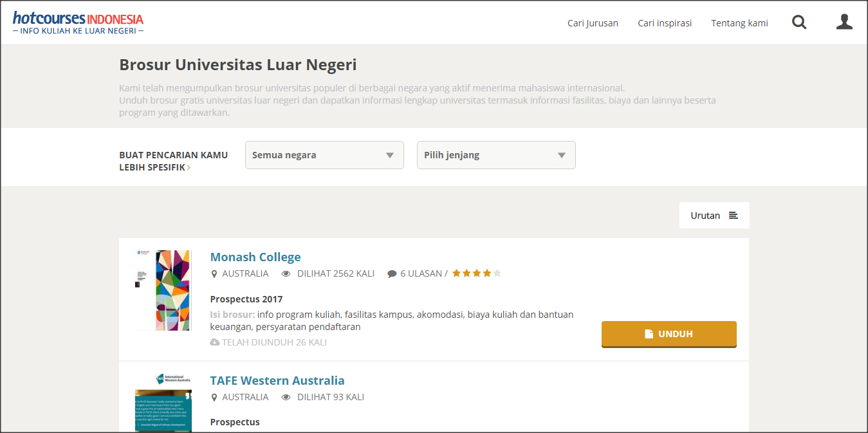Expand Buat pencarian kamu lebih spesifik arrow
868x433 pixels.
189,167
